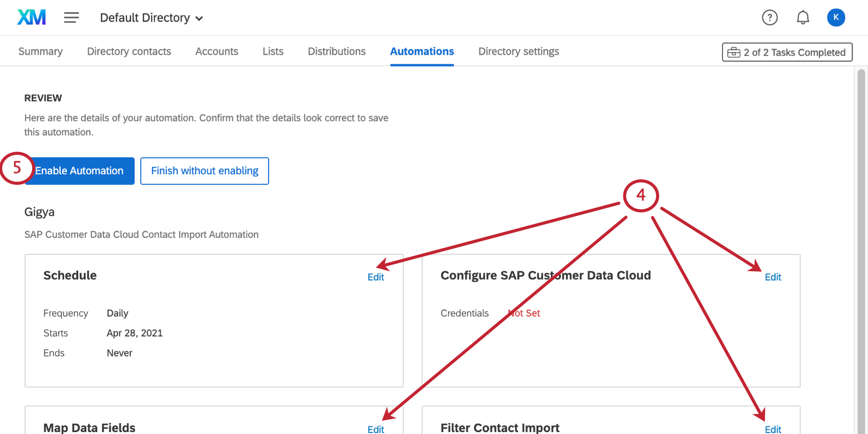Screen dimensions: 868x434
Task: Open the Distributions tab
Action: tap(336, 52)
